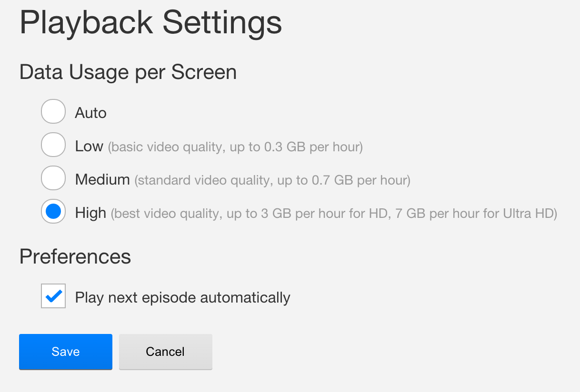Click the "Low" option label text
This screenshot has width=580, height=392.
coord(89,146)
